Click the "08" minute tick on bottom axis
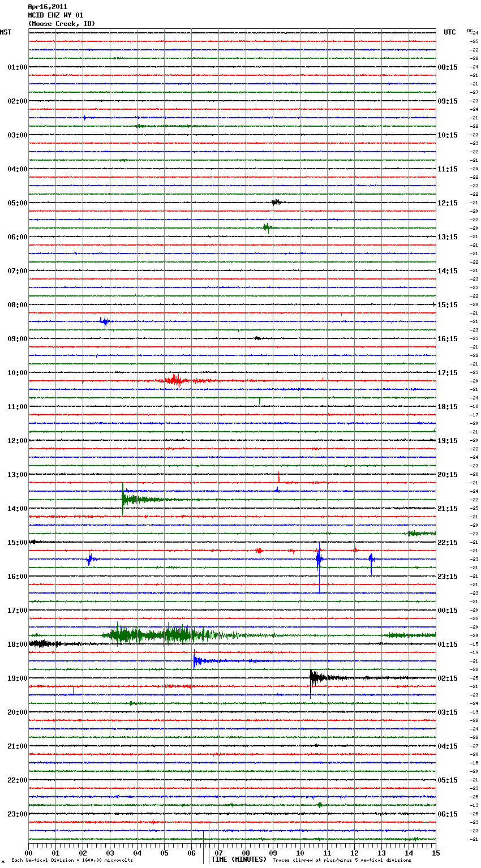Screen dimensions: 481x868 pyautogui.click(x=246, y=852)
